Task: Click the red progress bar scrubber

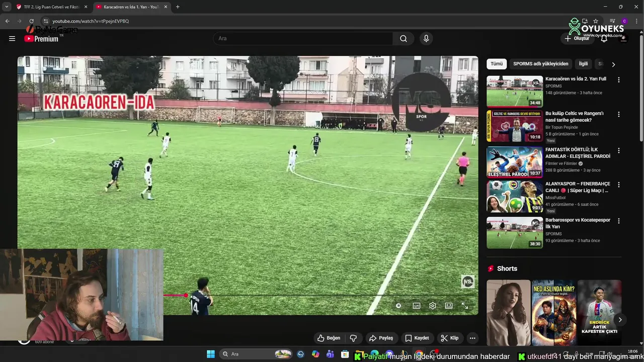Action: pyautogui.click(x=186, y=295)
